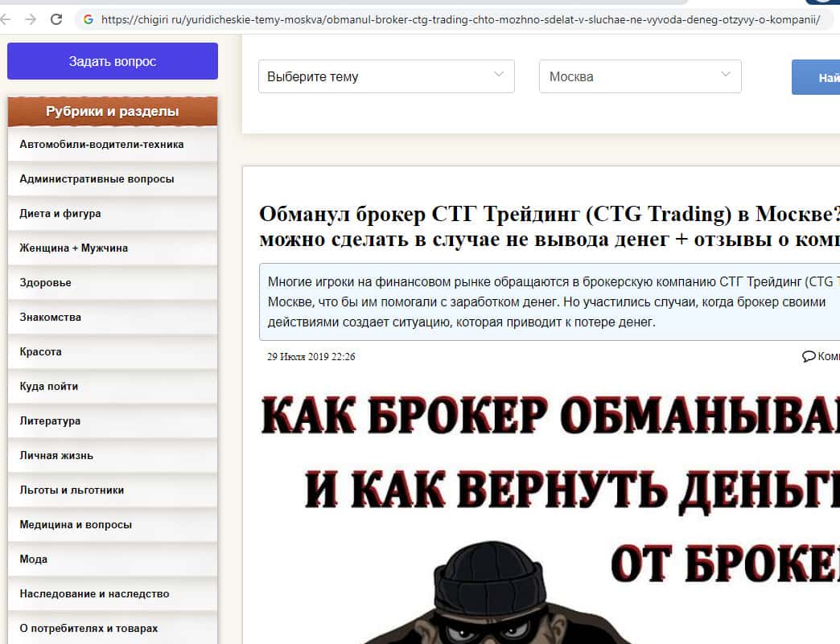Screen dimensions: 840x644
Task: Click the КАК БРОКЕР ОБМАНЫВАЕТ banner image
Action: (x=550, y=517)
